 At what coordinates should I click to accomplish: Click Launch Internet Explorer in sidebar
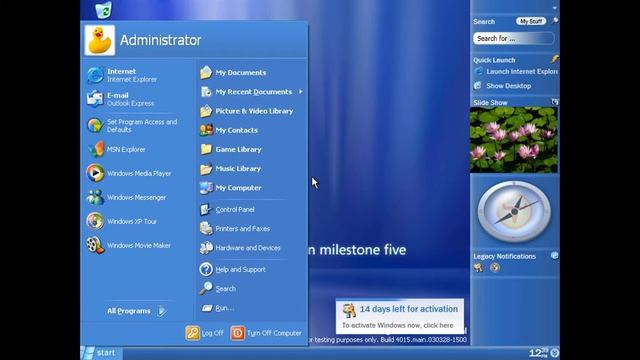[x=517, y=71]
